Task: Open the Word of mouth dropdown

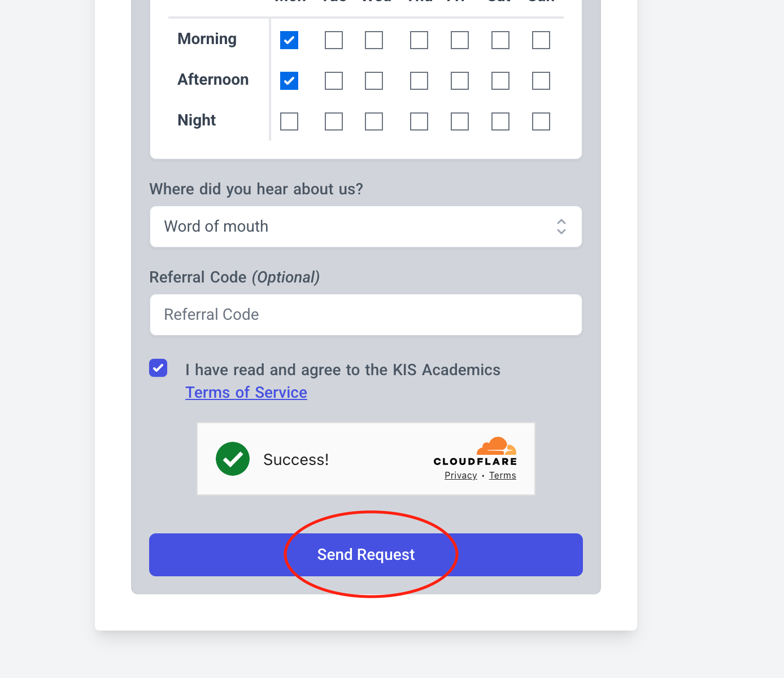Action: click(x=366, y=227)
